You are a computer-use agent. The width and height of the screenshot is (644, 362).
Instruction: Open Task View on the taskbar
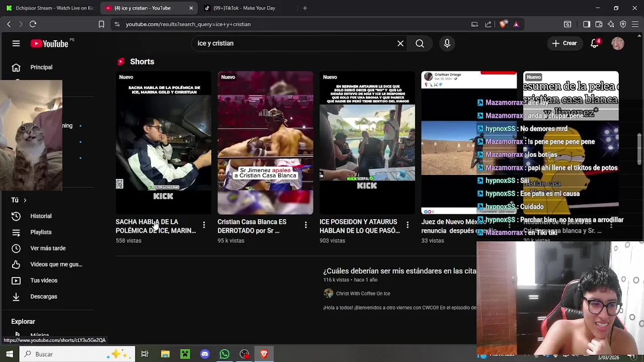tap(145, 354)
